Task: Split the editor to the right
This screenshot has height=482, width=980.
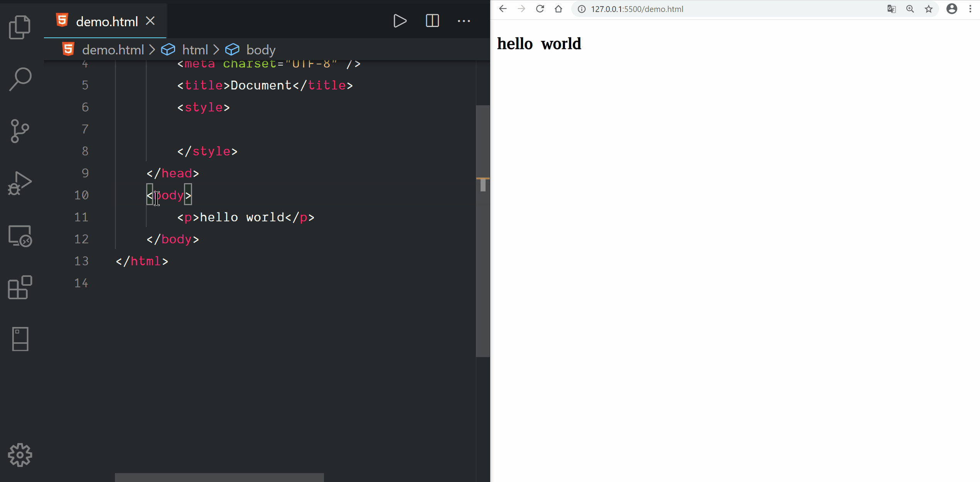Action: point(432,21)
